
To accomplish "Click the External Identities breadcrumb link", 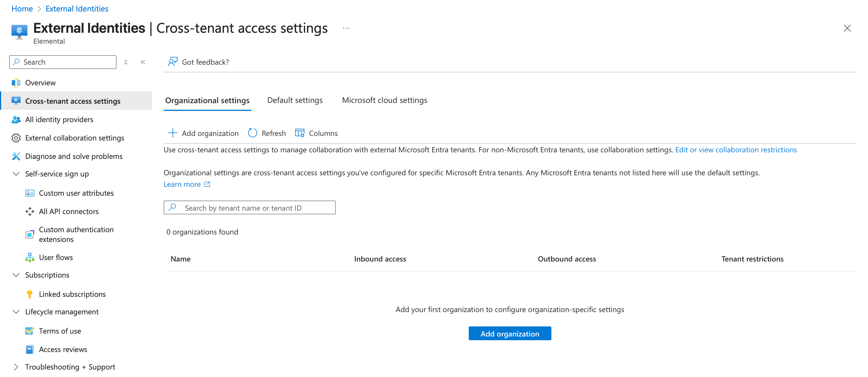I will click(x=77, y=9).
